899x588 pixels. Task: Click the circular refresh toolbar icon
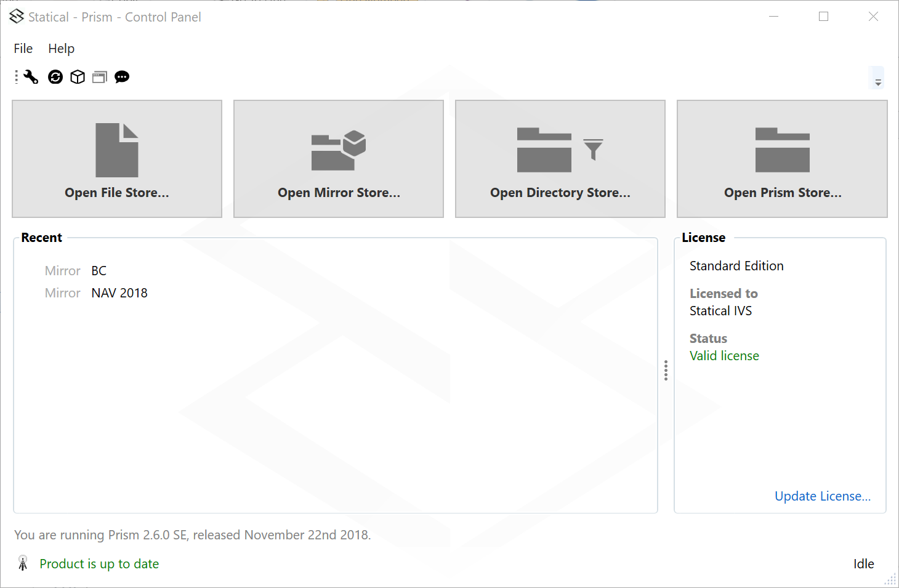[55, 77]
